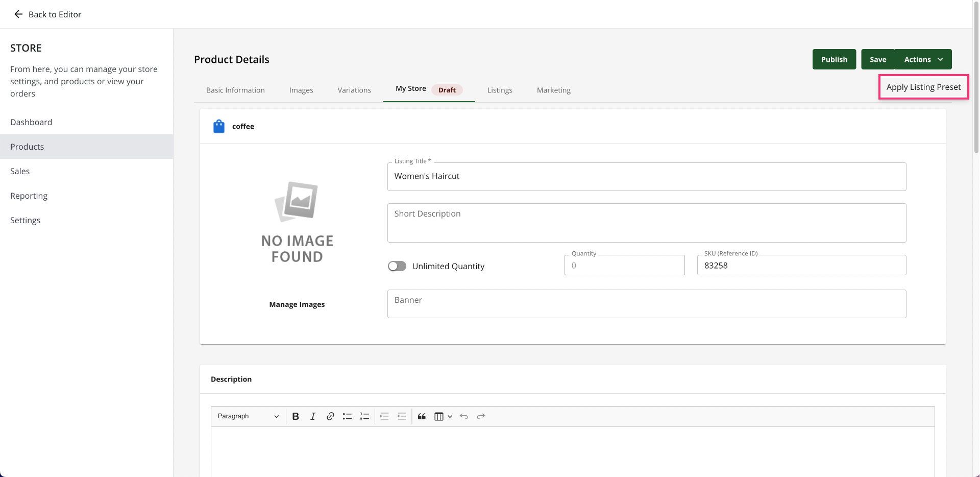Insert a block quote in description

(422, 416)
